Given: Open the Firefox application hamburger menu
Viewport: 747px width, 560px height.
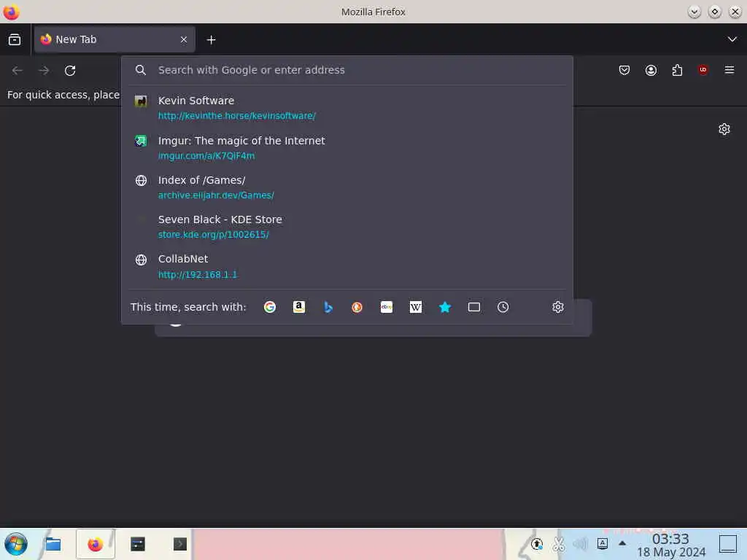Looking at the screenshot, I should tap(729, 70).
